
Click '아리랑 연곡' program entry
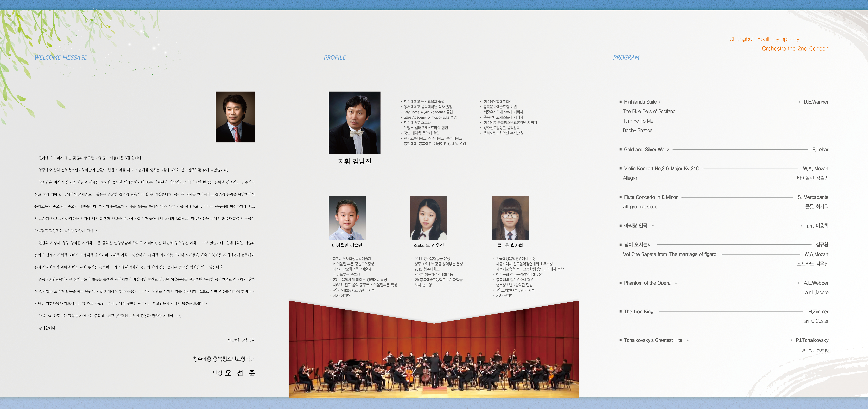[636, 226]
